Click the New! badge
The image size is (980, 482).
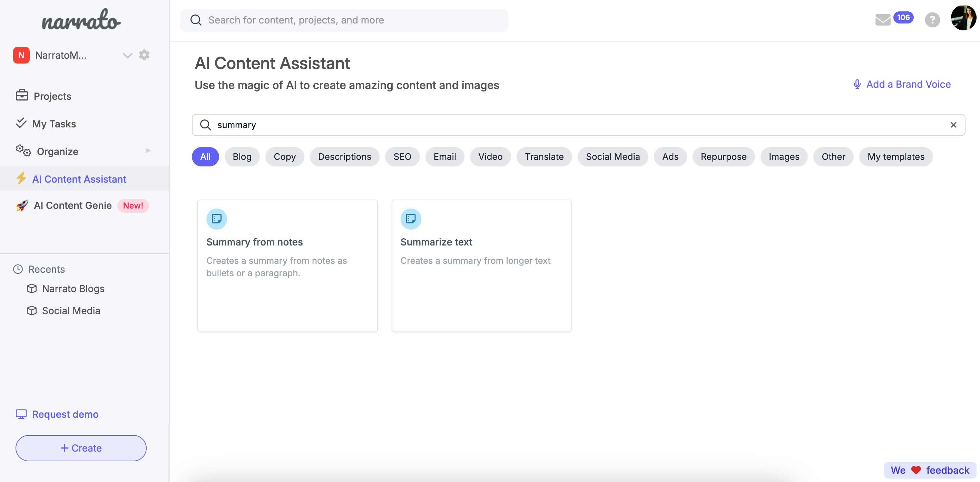coord(133,205)
